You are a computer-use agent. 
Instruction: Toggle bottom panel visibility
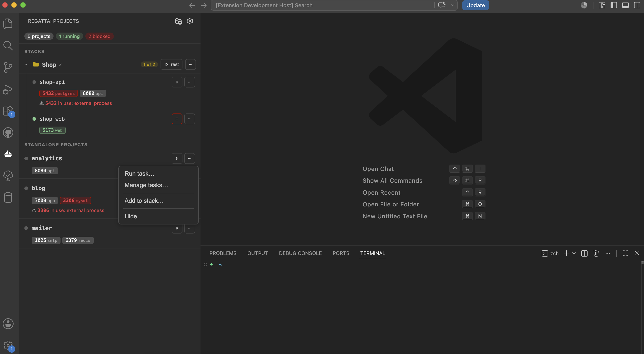(625, 5)
